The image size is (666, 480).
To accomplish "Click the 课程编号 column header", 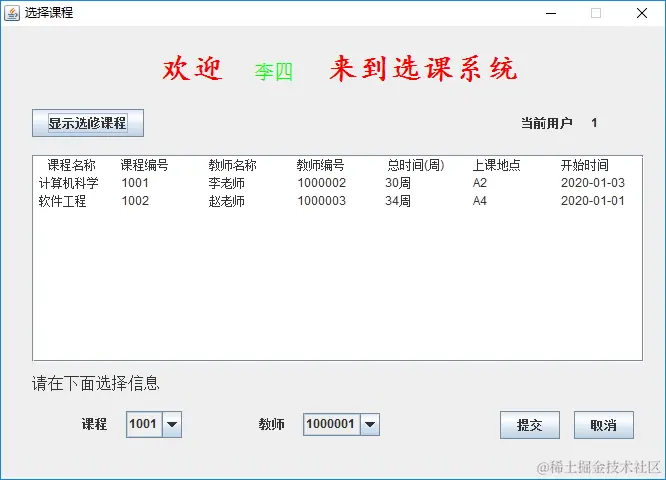I will coord(144,165).
